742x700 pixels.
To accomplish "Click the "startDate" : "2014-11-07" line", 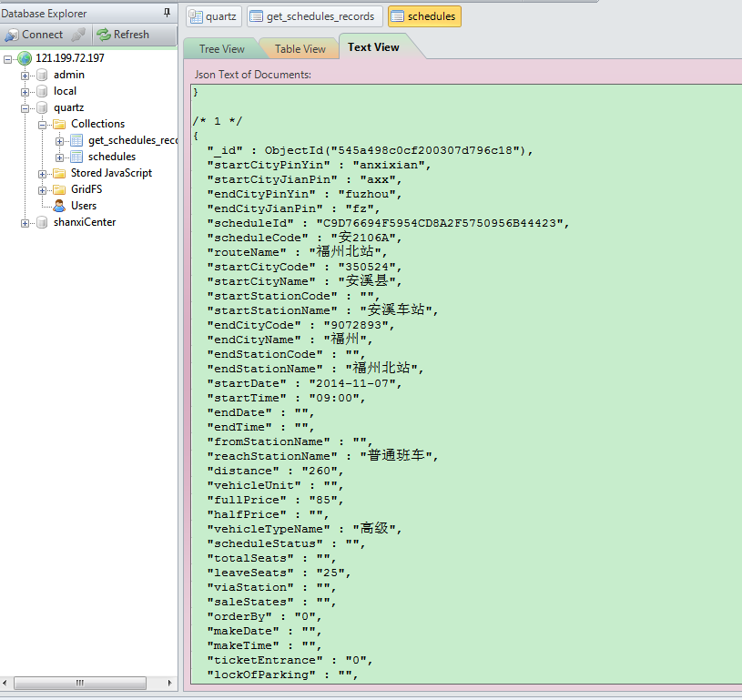I will tap(304, 383).
